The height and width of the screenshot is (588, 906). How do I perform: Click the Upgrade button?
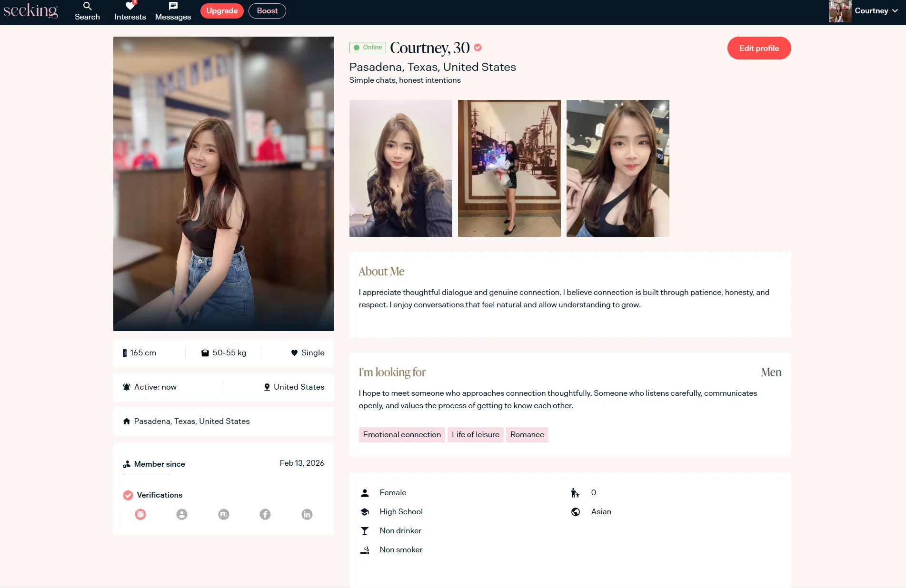222,11
